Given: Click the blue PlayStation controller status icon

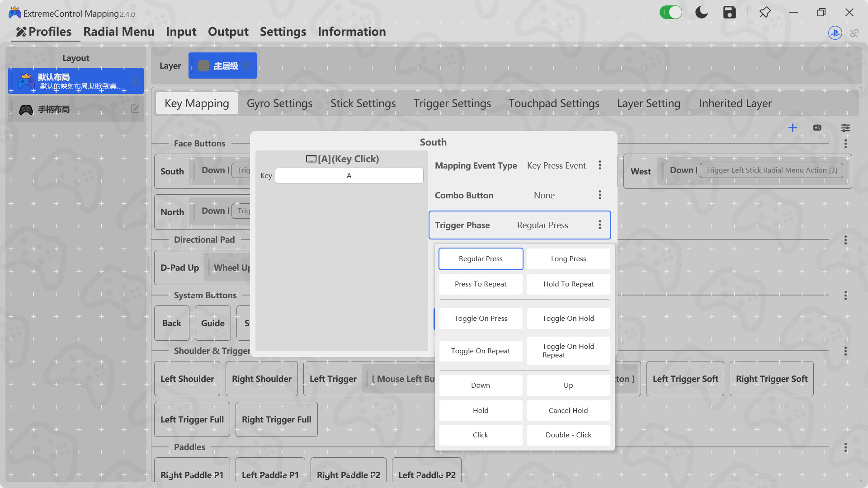Looking at the screenshot, I should (x=835, y=33).
